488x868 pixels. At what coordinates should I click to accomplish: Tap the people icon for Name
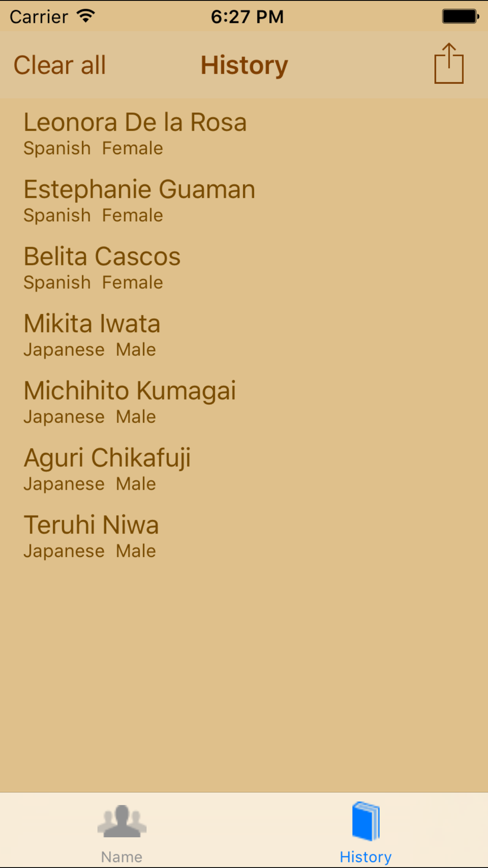[122, 821]
